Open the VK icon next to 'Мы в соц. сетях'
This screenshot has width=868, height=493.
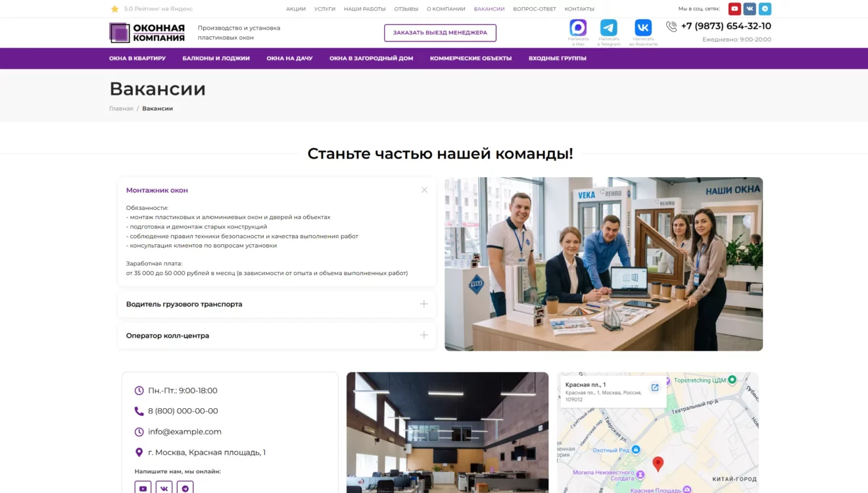[750, 9]
